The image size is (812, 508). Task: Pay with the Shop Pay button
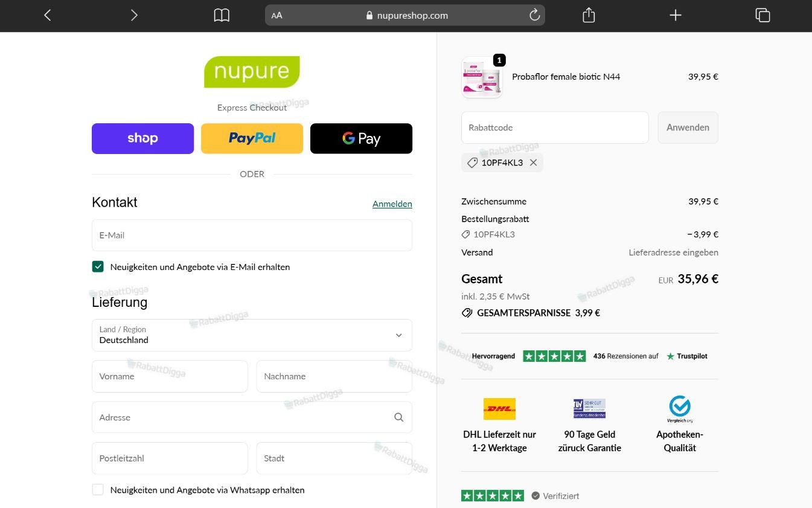(142, 138)
